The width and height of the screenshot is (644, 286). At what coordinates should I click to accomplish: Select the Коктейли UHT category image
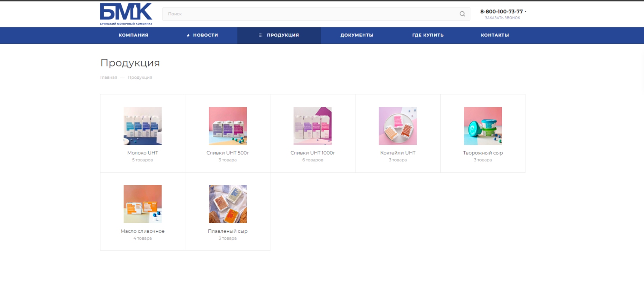tap(398, 126)
